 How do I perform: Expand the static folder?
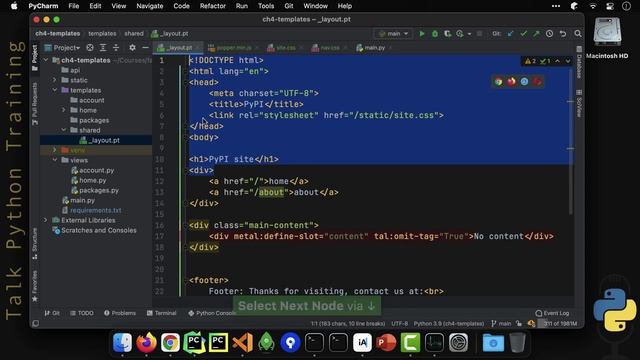click(x=55, y=80)
